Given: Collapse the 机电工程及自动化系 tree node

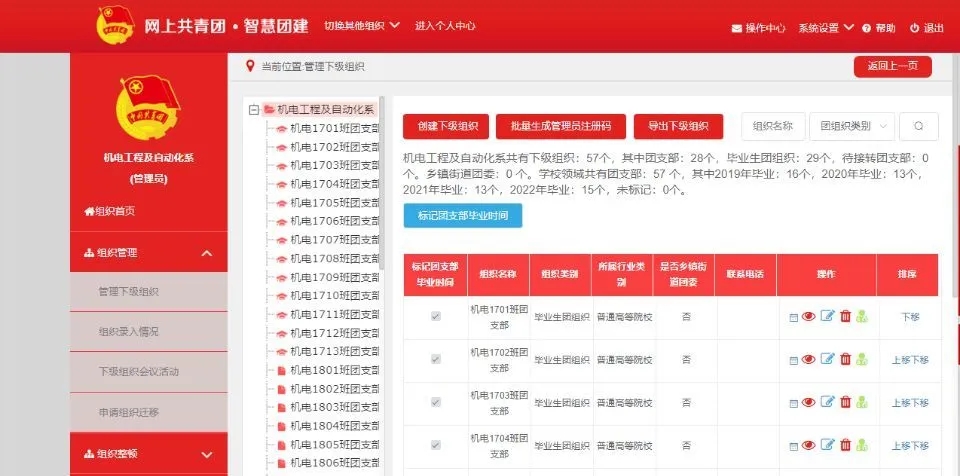Looking at the screenshot, I should (x=254, y=110).
